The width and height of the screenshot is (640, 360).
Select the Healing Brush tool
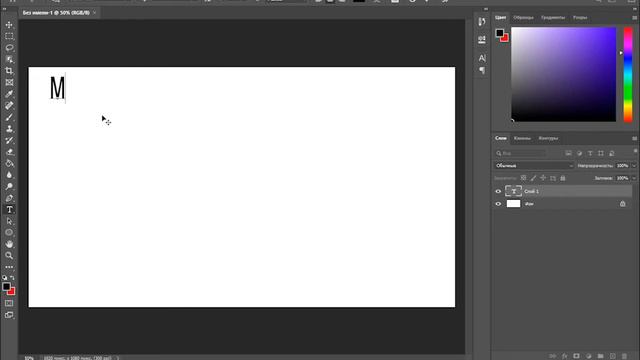point(9,106)
